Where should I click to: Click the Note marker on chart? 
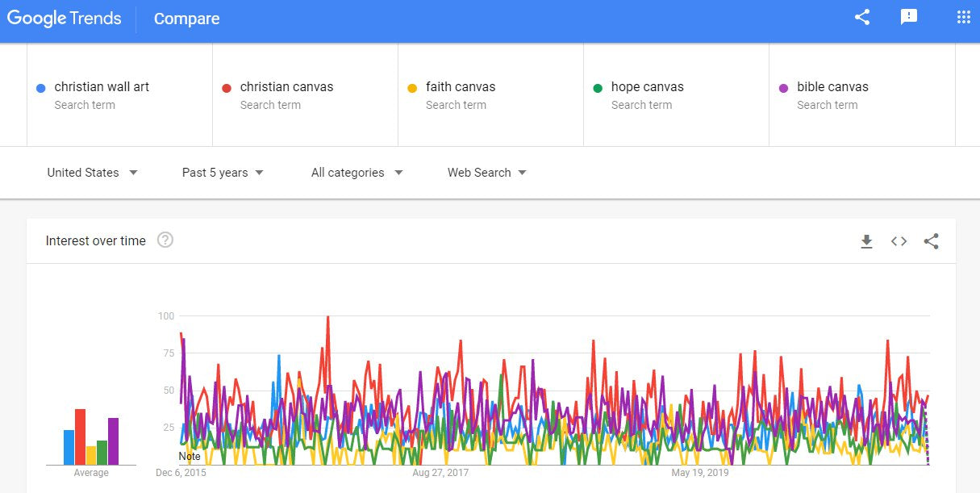point(190,456)
